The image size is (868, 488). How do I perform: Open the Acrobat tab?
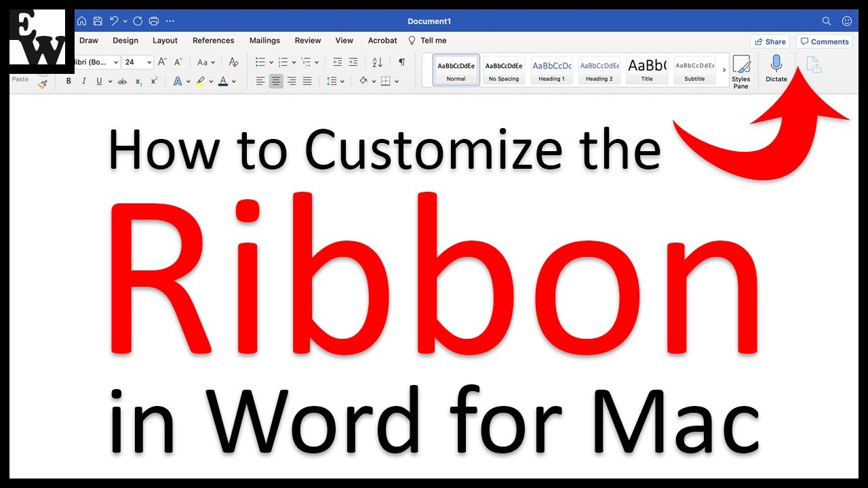(382, 41)
